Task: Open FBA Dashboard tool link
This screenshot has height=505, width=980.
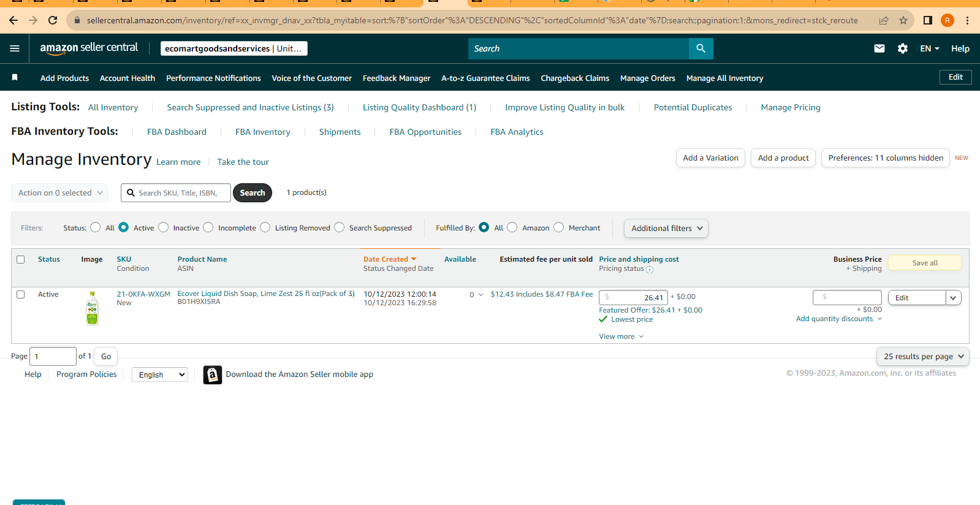Action: pos(177,132)
